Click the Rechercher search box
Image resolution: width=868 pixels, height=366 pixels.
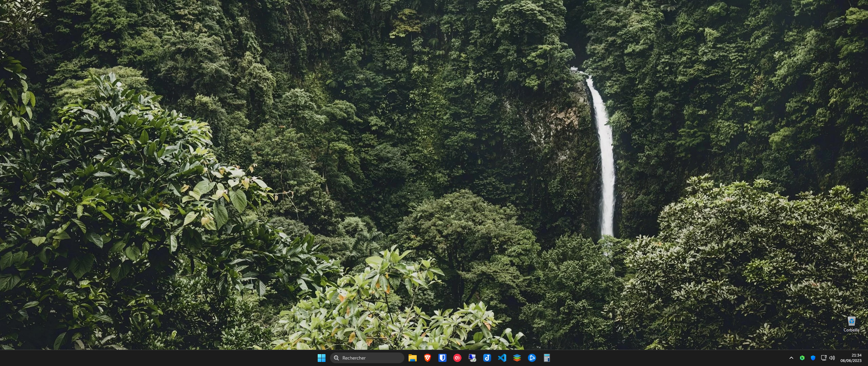[367, 358]
